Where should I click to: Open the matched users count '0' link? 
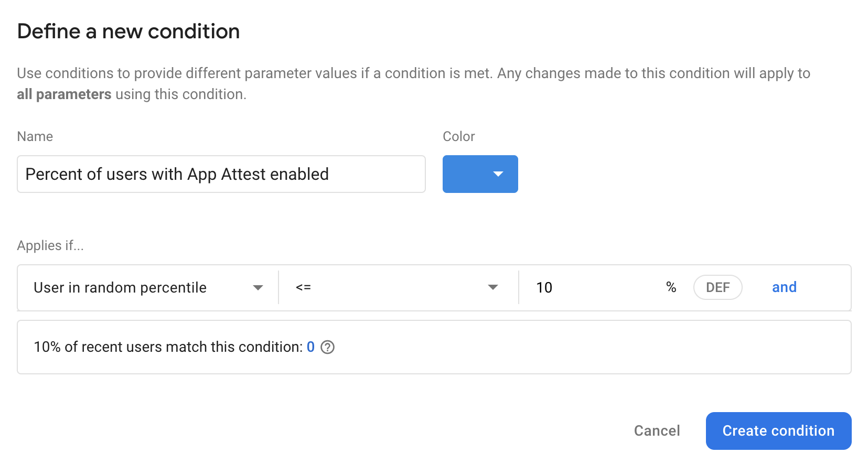(x=310, y=347)
